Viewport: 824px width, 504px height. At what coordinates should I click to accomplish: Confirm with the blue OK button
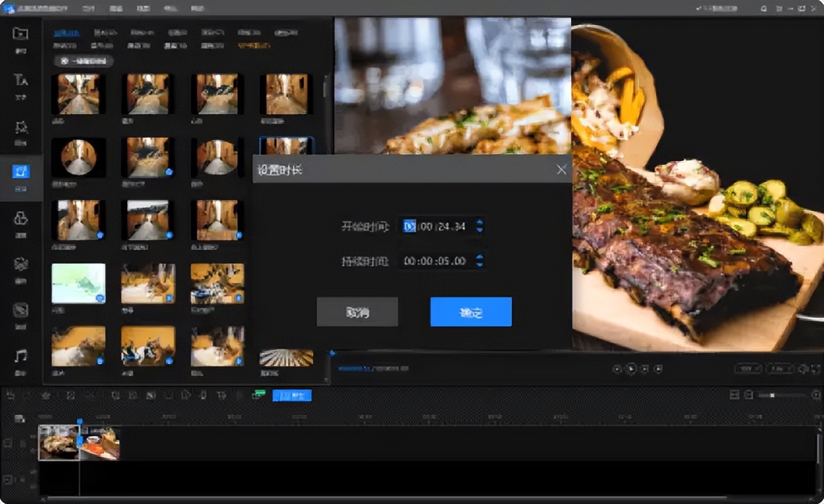click(x=470, y=312)
